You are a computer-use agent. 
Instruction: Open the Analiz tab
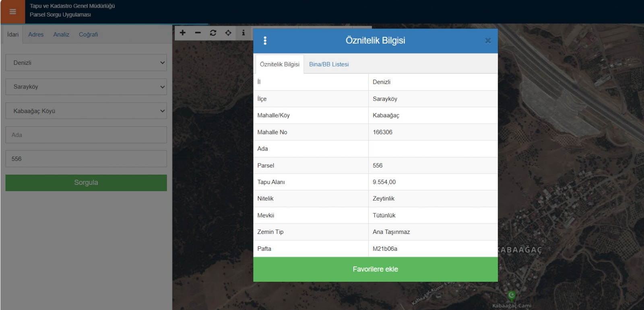click(x=61, y=35)
